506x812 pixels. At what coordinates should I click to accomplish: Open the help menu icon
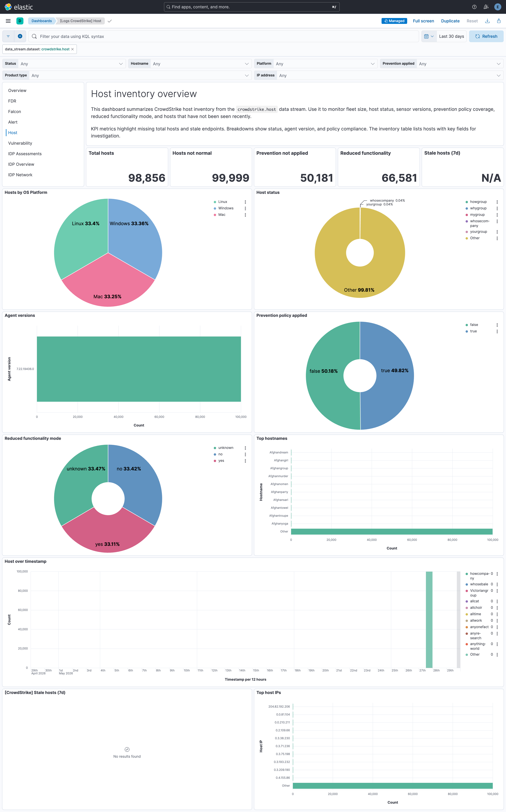[474, 7]
